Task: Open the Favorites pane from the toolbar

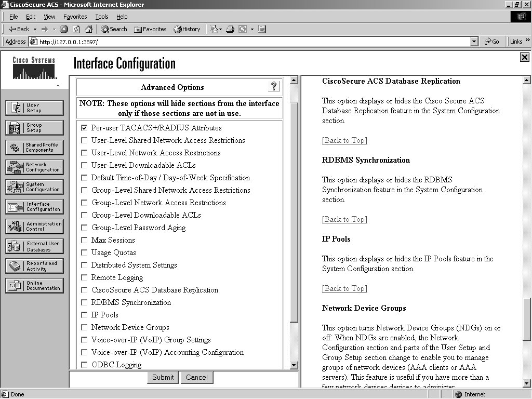Action: (x=150, y=29)
